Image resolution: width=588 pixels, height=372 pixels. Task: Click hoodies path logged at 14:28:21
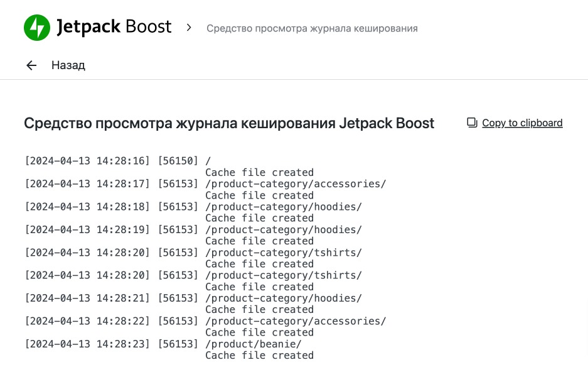[x=284, y=298]
